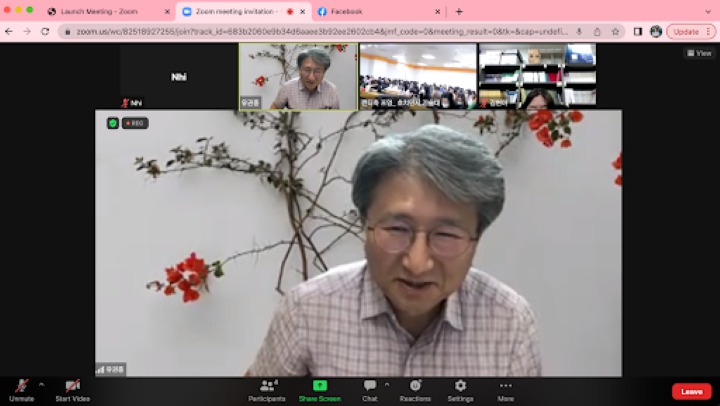The image size is (720, 406).
Task: Switch to the Launch Meeting - Zoom tab
Action: coord(98,12)
